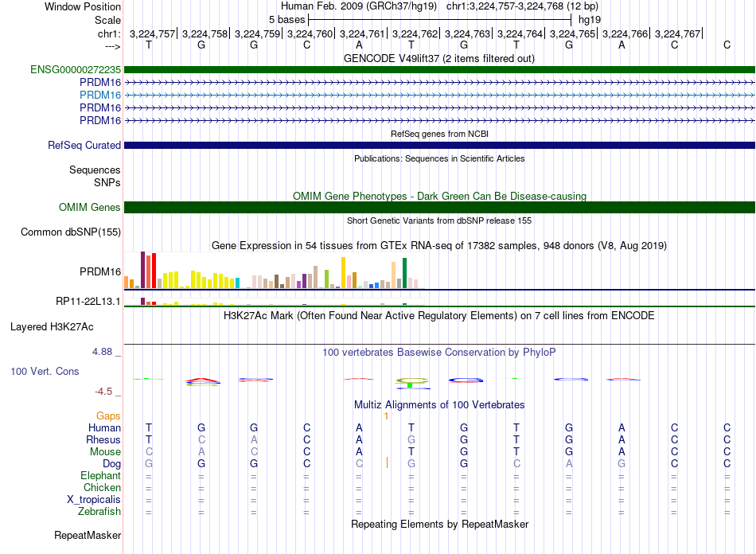Click Multiz Alignments of 100 Vertebrates title
The image size is (756, 554).
(x=439, y=404)
